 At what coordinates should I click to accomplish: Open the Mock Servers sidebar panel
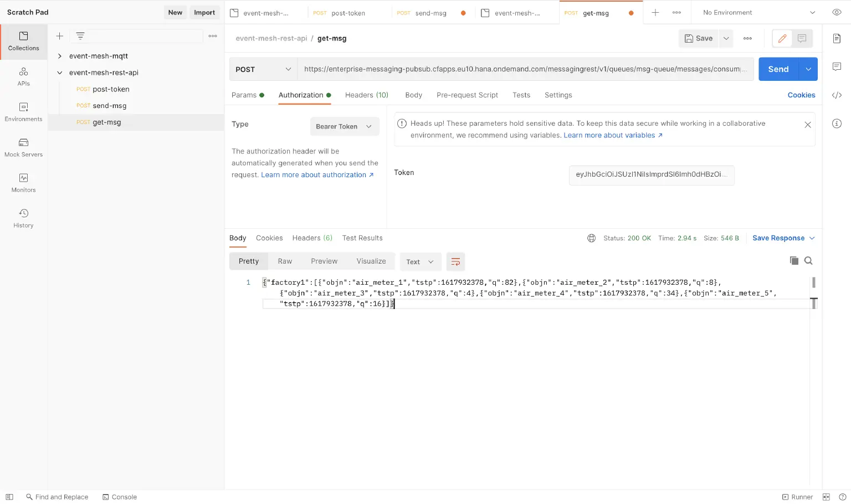(x=23, y=147)
